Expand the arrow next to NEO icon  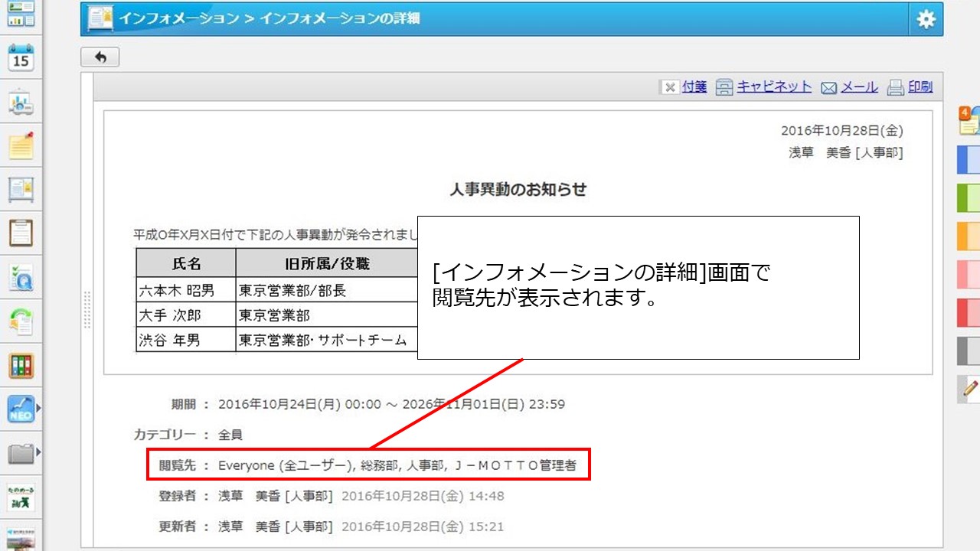coord(38,409)
